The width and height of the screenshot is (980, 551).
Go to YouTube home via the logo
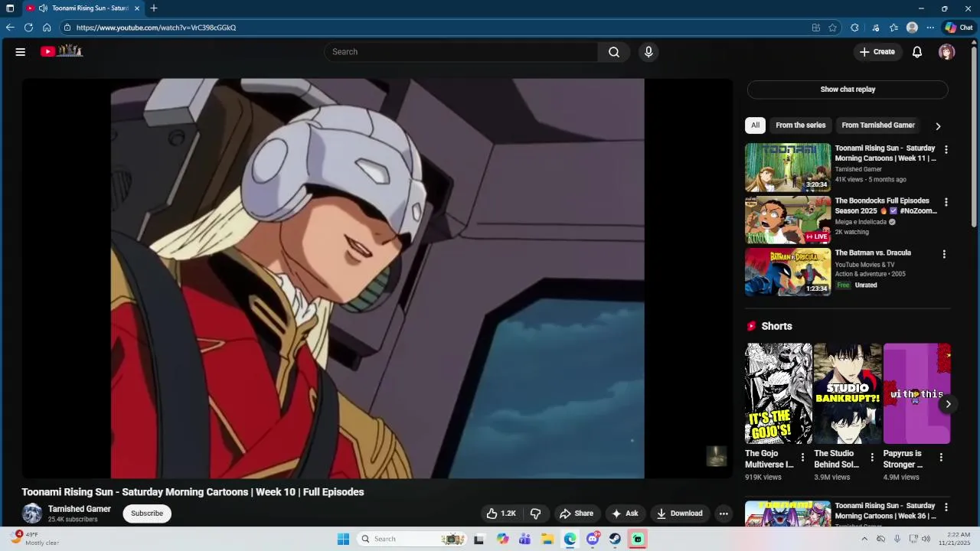[x=61, y=51]
